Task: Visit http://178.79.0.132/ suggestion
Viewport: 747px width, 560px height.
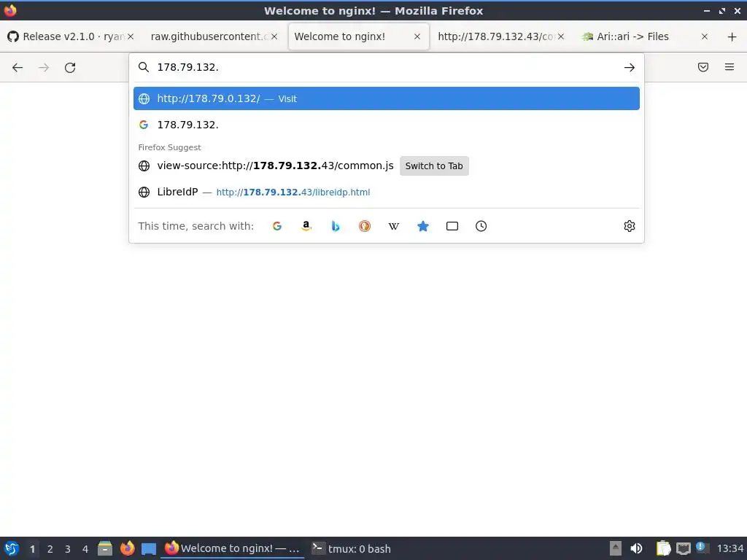Action: pos(387,98)
